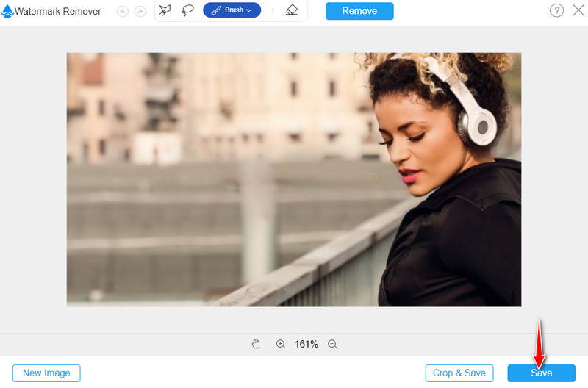Select the Polygonal selection tool
The width and height of the screenshot is (588, 388).
pyautogui.click(x=165, y=11)
